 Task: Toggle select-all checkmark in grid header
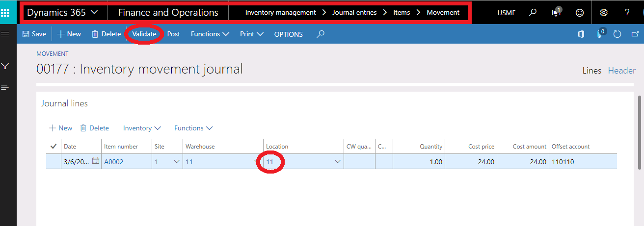pos(54,146)
